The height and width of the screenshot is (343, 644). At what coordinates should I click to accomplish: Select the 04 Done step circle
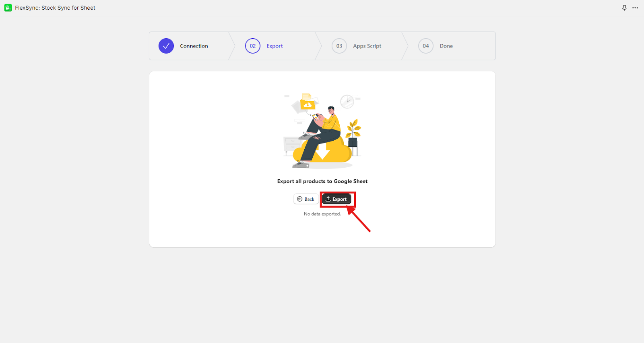[426, 46]
